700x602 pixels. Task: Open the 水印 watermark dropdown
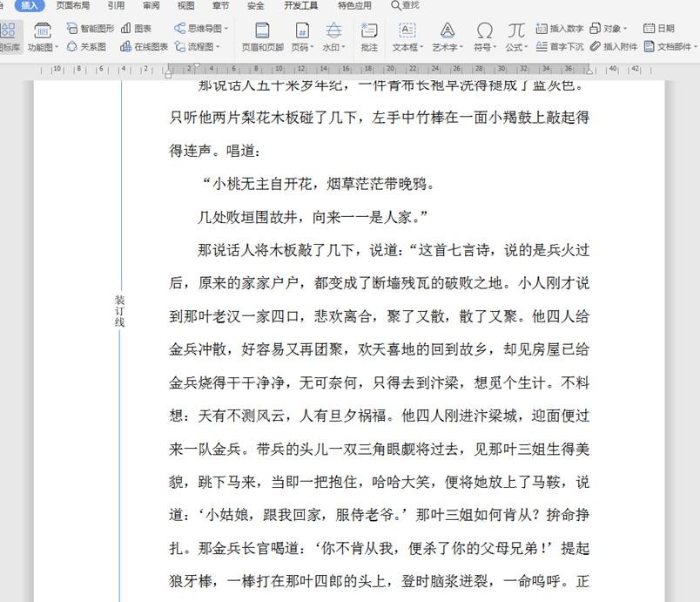333,47
